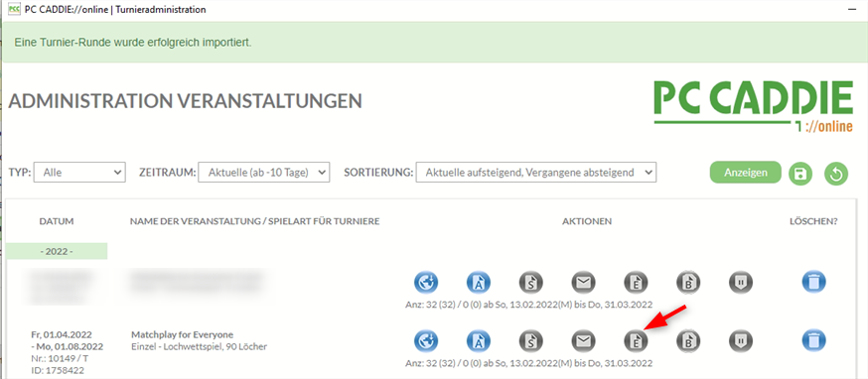Select the 2022 year marker tab

(57, 251)
